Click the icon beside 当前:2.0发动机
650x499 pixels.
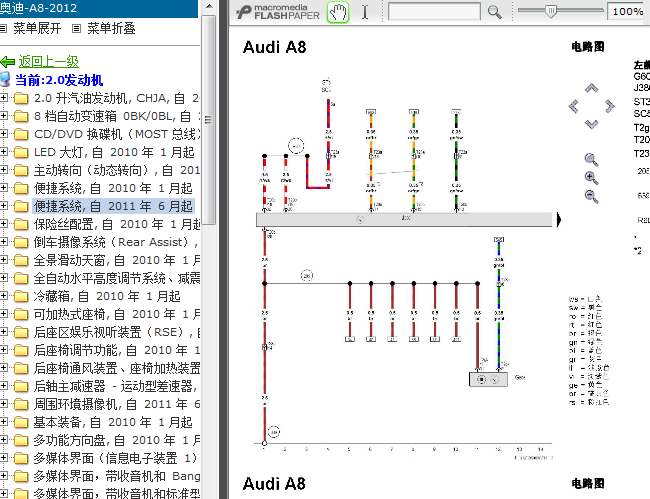(5, 80)
